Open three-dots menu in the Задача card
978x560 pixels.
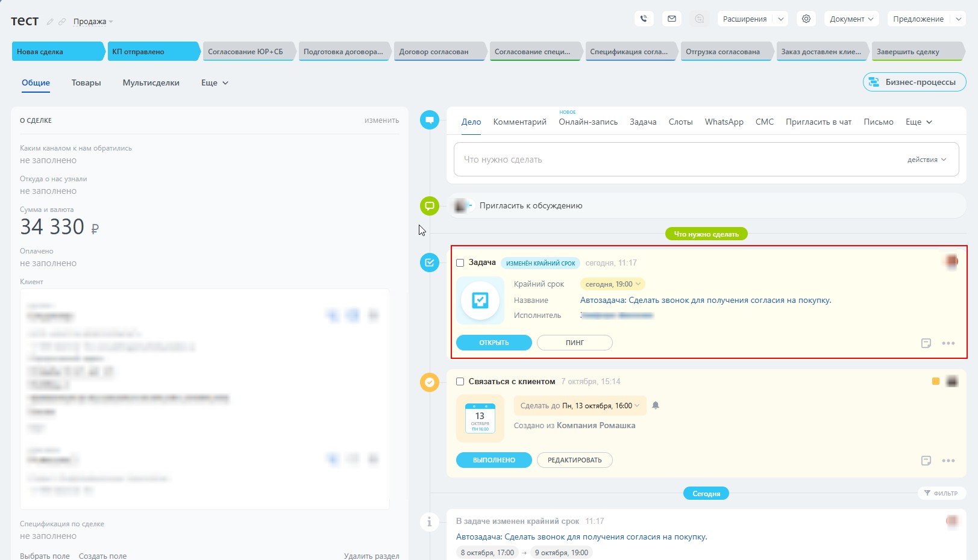[948, 343]
